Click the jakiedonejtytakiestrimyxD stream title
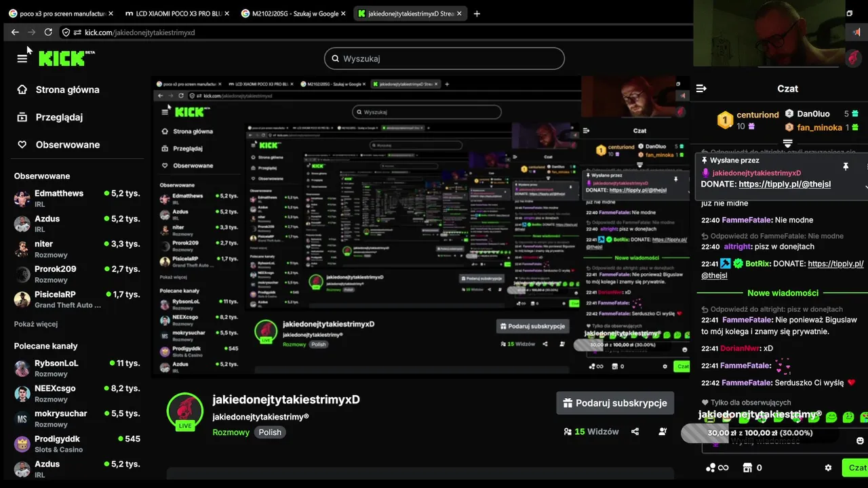868x488 pixels. point(286,400)
